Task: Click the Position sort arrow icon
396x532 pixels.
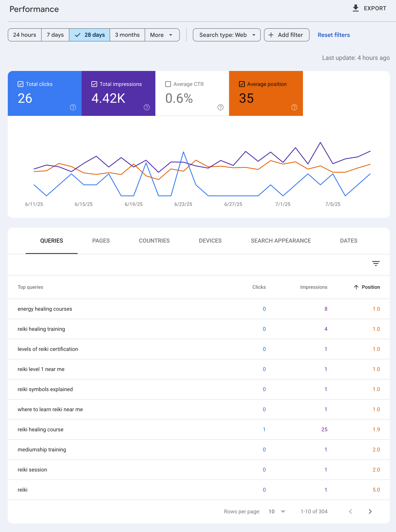Action: (x=356, y=287)
